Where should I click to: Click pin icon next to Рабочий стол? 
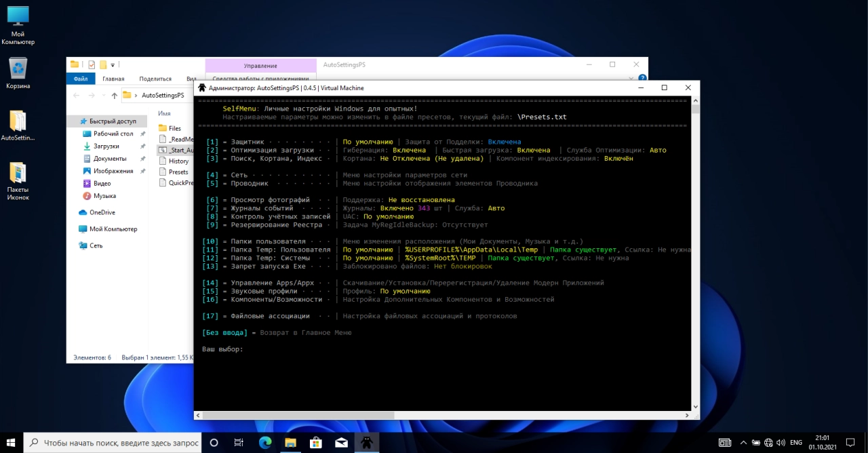pyautogui.click(x=142, y=134)
